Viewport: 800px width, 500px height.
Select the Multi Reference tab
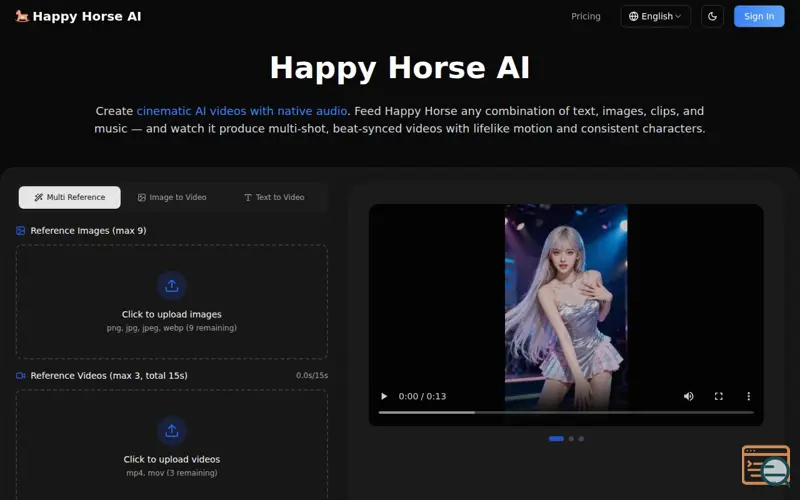coord(70,197)
